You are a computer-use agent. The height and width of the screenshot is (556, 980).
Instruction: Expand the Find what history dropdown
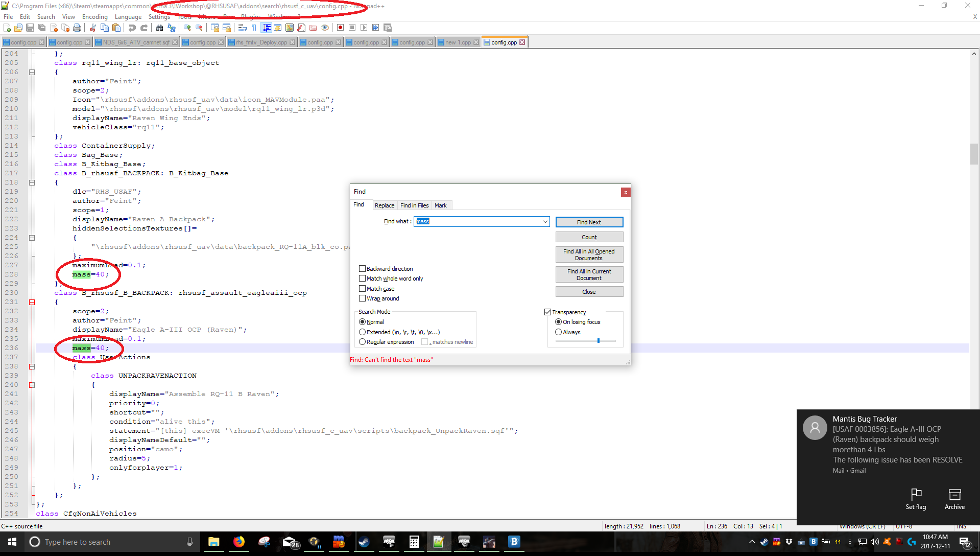(545, 222)
